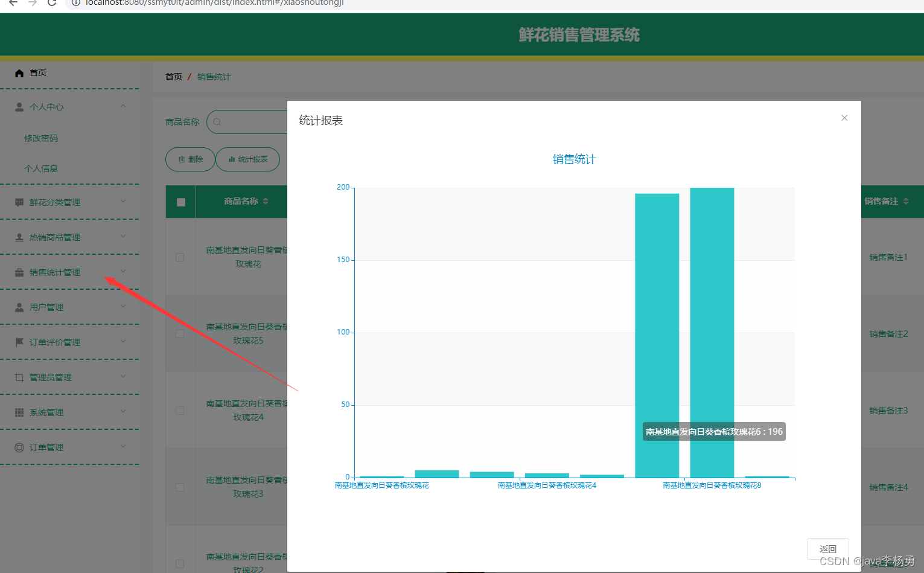Screen dimensions: 924x573
Task: Click the 销售备注2 table cell
Action: click(888, 334)
